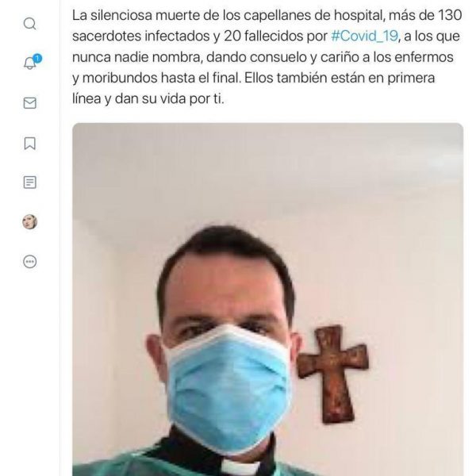476x476 pixels.
Task: Open the notifications bell
Action: click(x=30, y=63)
